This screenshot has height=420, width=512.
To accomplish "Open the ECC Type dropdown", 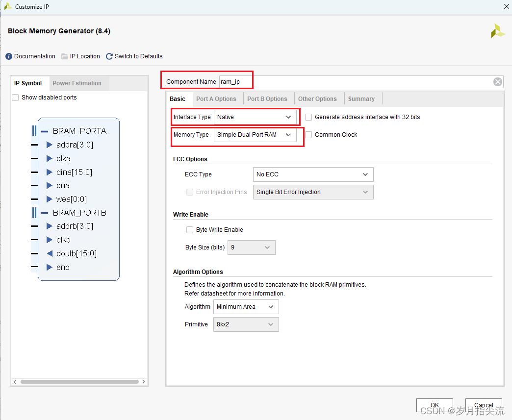I will pyautogui.click(x=313, y=174).
